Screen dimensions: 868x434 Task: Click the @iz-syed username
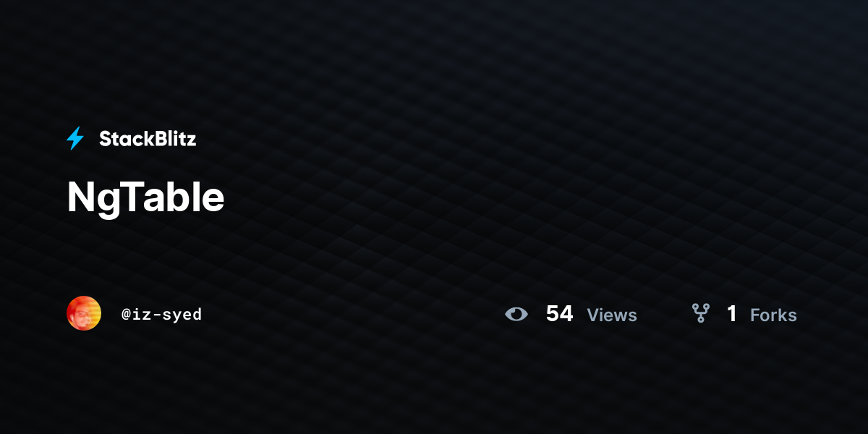point(162,314)
